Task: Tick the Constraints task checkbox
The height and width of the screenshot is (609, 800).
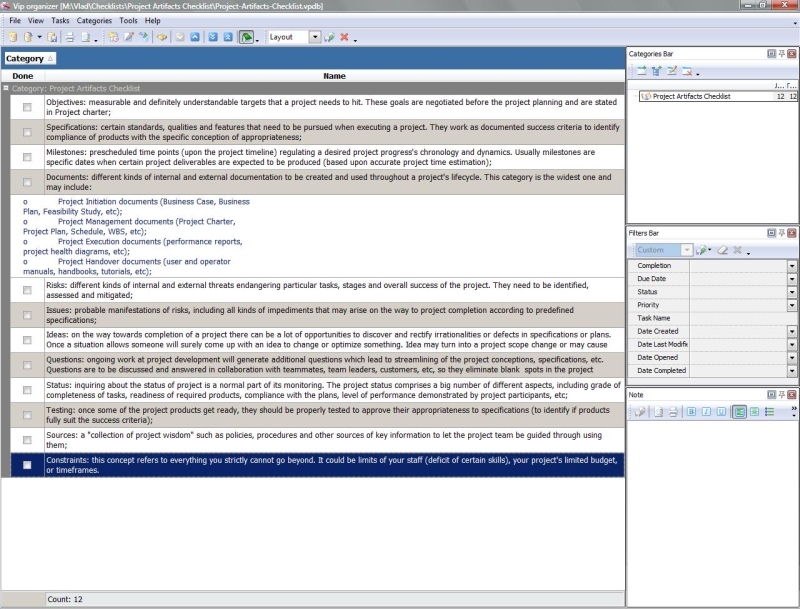Action: point(27,465)
